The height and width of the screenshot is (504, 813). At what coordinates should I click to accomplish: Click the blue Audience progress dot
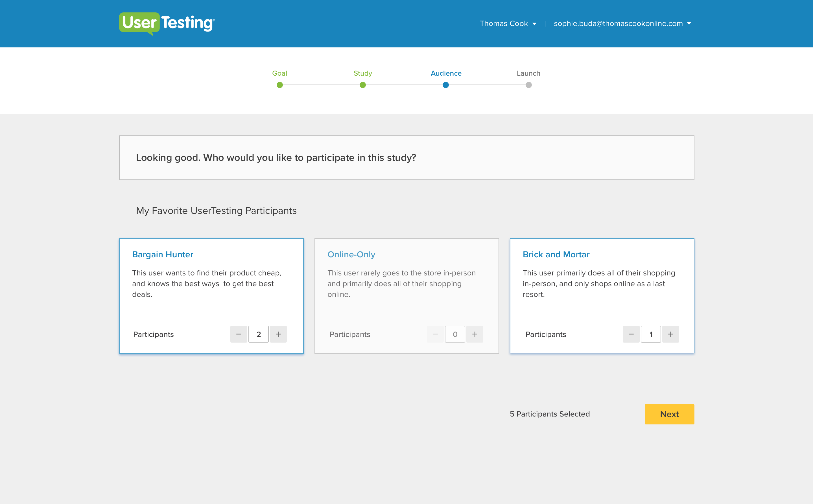coord(445,85)
